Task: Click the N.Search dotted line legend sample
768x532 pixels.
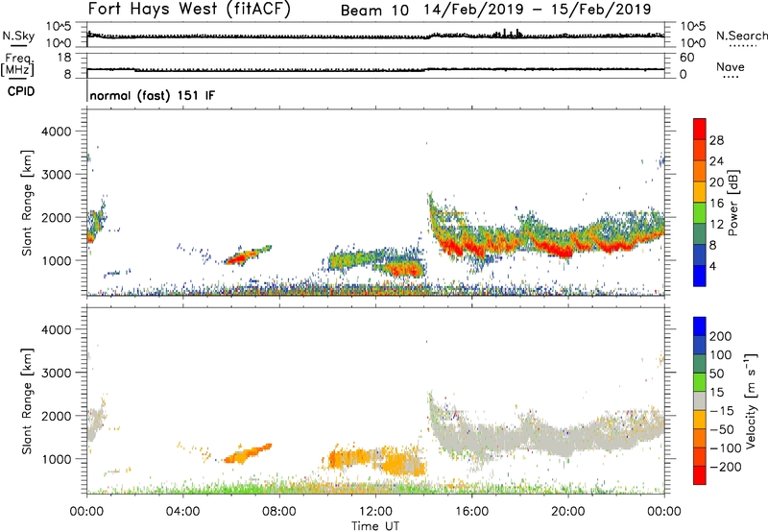Action: click(743, 46)
